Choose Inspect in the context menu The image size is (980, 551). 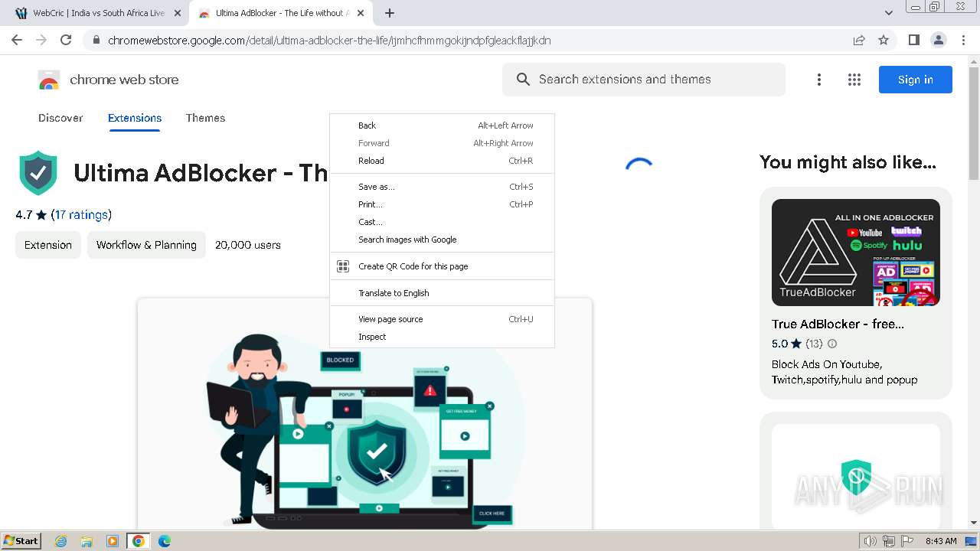[x=442, y=337]
